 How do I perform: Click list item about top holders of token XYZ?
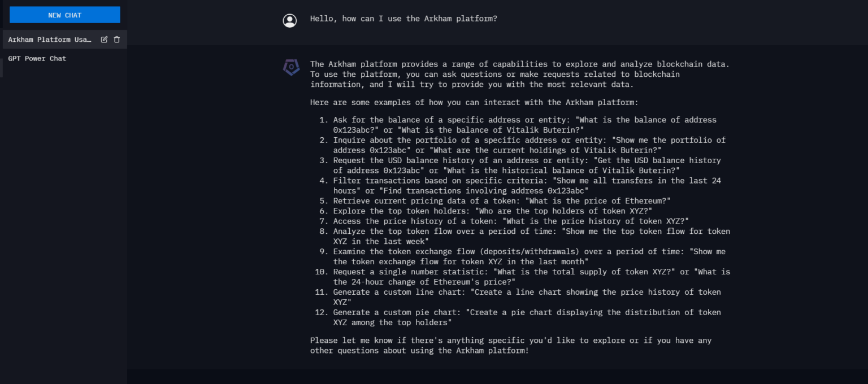pyautogui.click(x=492, y=211)
